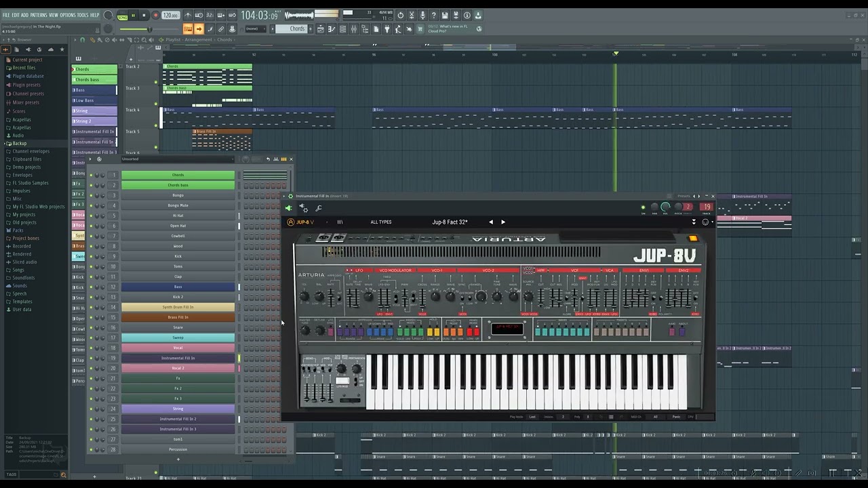868x488 pixels.
Task: Select previous preset arrow in JUP-8 V
Action: [491, 222]
